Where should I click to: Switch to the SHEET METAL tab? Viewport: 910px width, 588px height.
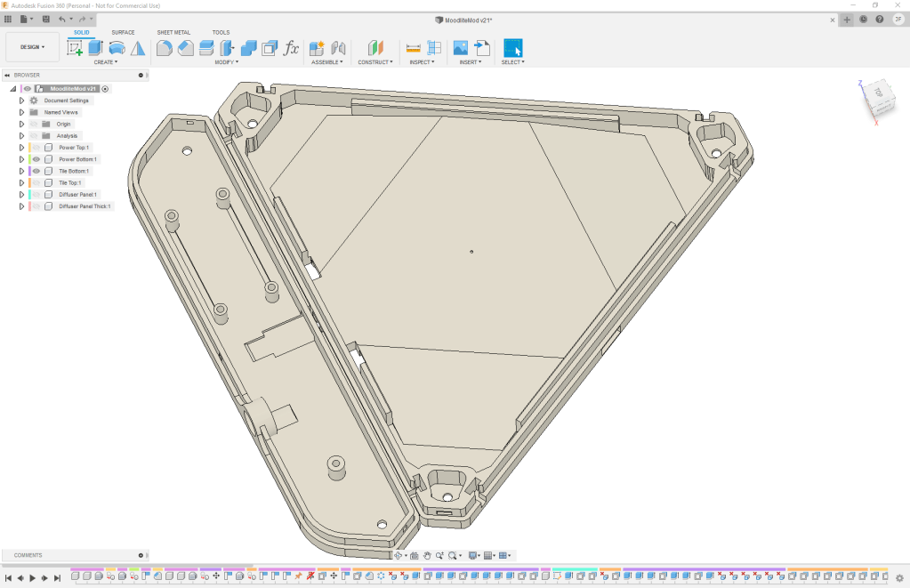(x=173, y=32)
